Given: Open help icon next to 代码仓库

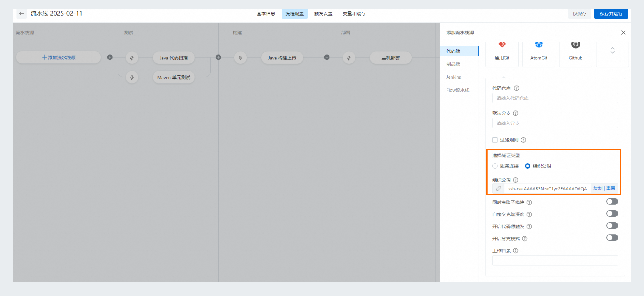Looking at the screenshot, I should click(x=516, y=88).
